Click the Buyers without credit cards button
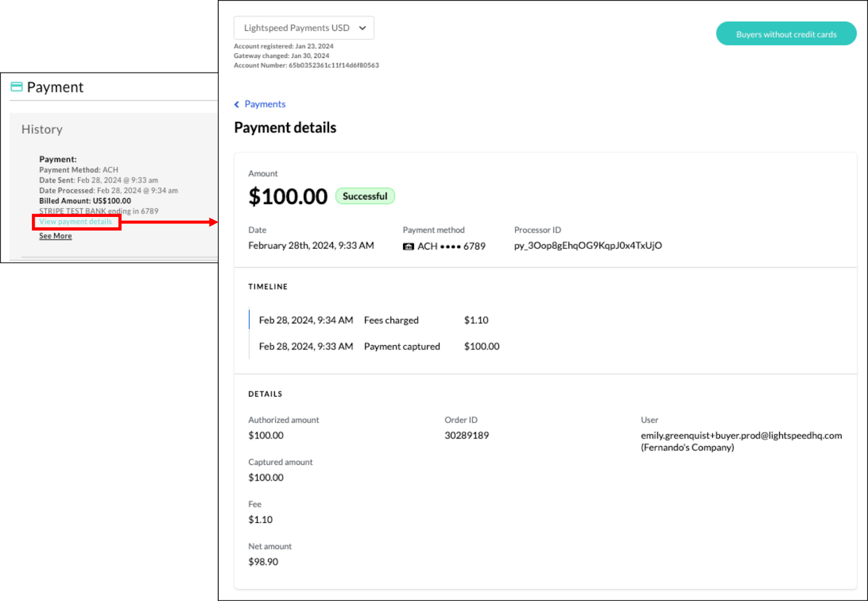 (x=786, y=34)
